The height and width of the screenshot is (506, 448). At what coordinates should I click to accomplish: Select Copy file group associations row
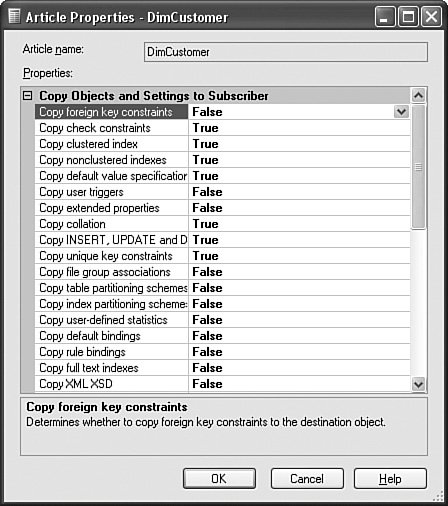coord(222,272)
